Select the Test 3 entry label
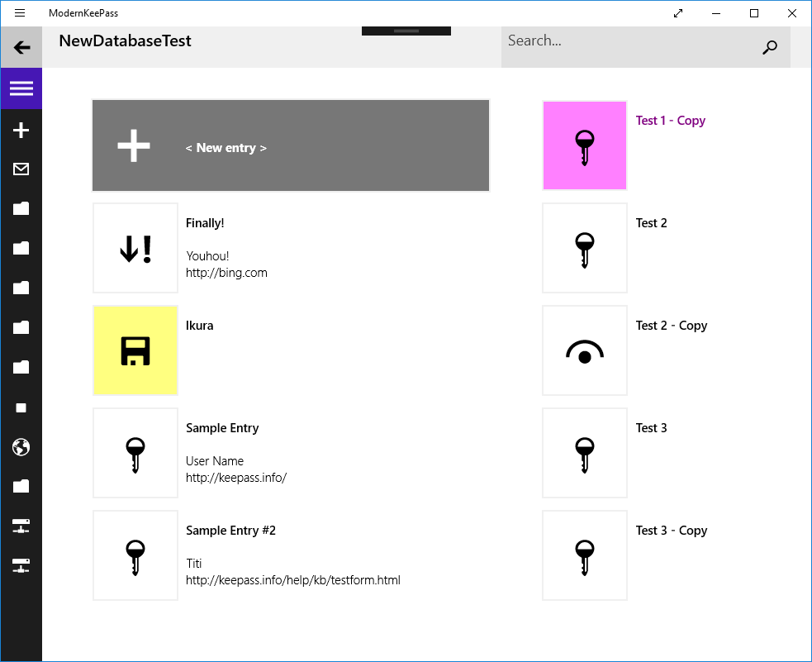The height and width of the screenshot is (662, 812). click(651, 428)
